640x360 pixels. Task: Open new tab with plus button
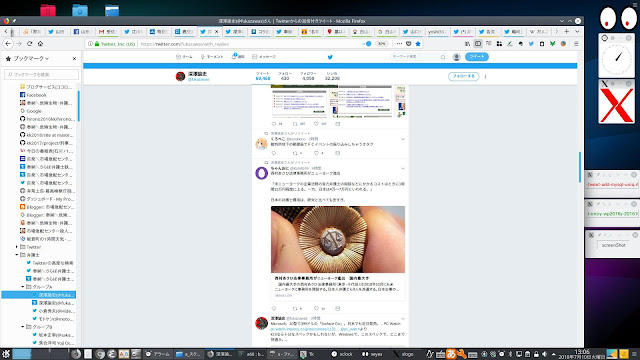pyautogui.click(x=567, y=31)
